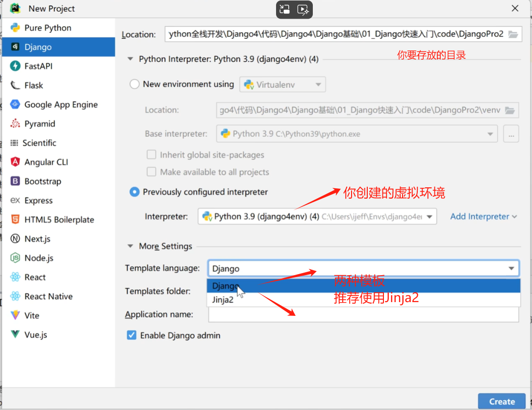Choose Jinja2 from template language list
The height and width of the screenshot is (410, 532).
(223, 300)
